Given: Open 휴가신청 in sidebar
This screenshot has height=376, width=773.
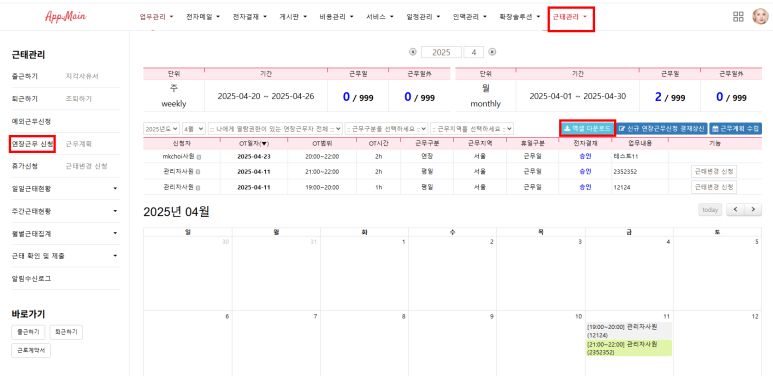Looking at the screenshot, I should point(25,166).
